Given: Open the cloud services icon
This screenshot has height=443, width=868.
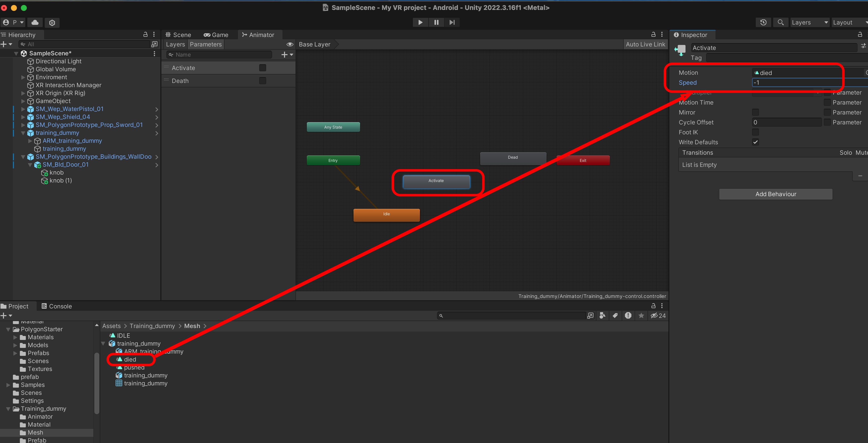Looking at the screenshot, I should point(35,22).
